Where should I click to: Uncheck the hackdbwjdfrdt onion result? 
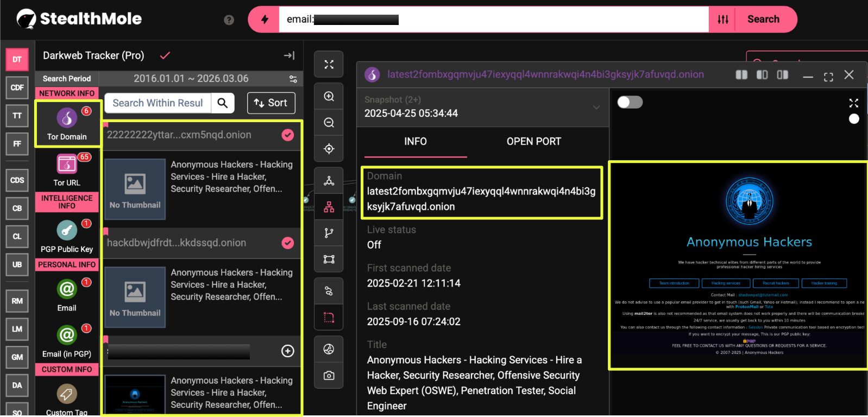click(287, 243)
